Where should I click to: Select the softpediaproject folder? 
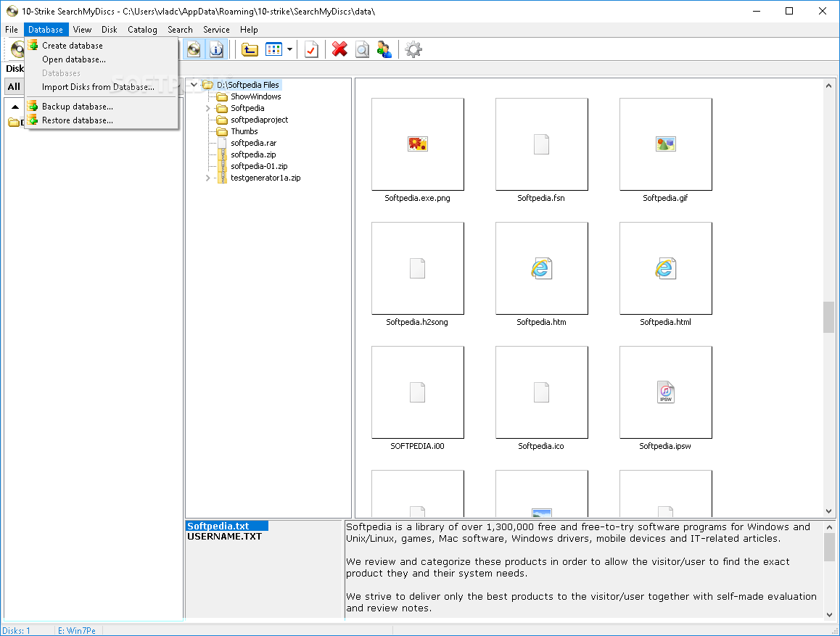point(259,120)
